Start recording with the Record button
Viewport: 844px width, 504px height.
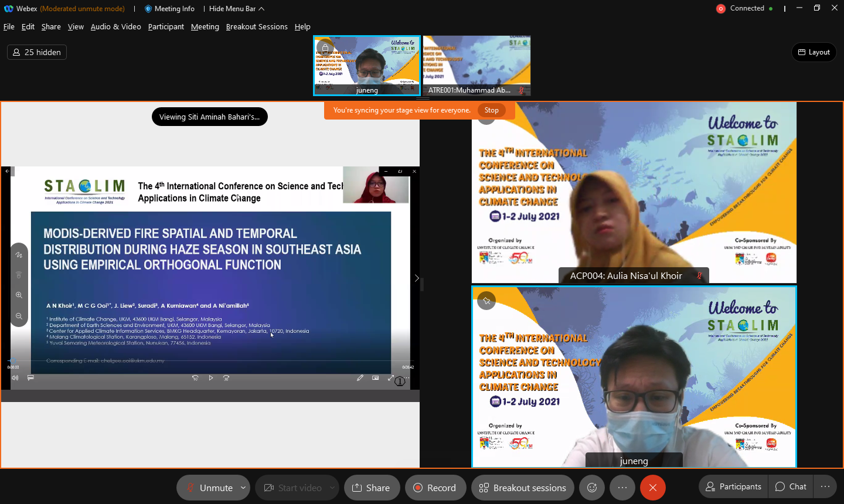pos(435,488)
